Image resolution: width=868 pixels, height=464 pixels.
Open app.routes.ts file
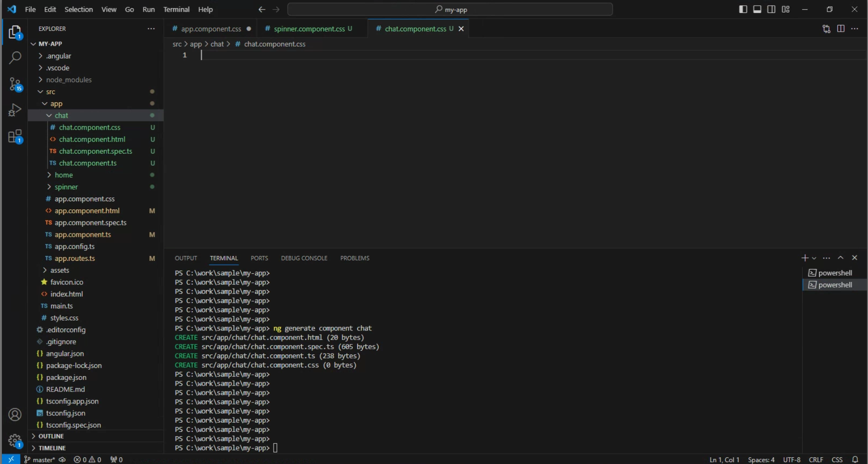[96, 258]
